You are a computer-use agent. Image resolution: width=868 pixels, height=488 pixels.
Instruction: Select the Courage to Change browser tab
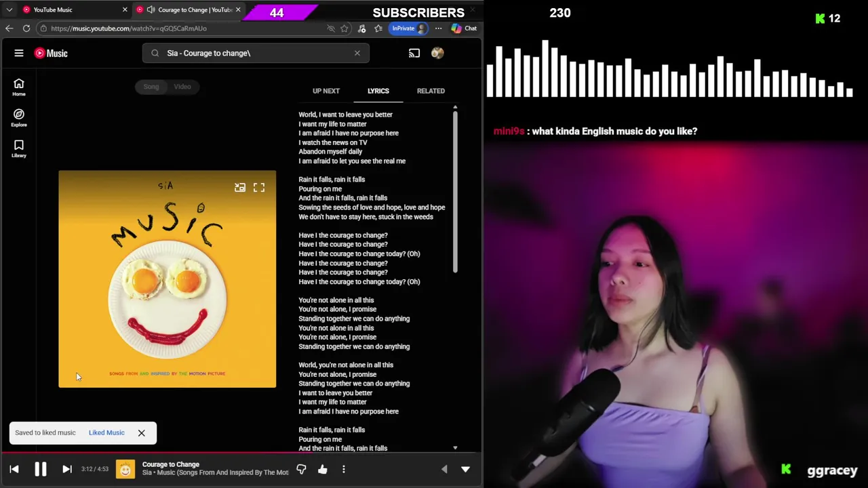point(188,9)
